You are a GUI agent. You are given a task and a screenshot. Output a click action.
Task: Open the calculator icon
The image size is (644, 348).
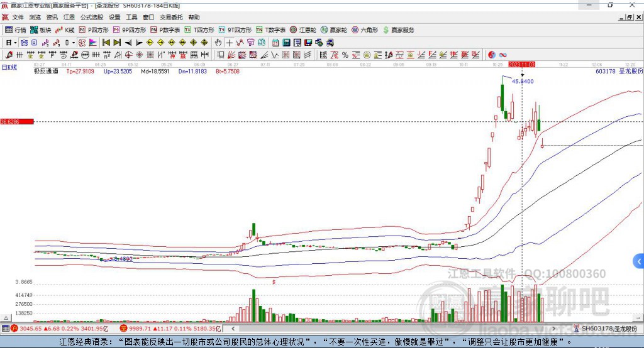click(286, 43)
